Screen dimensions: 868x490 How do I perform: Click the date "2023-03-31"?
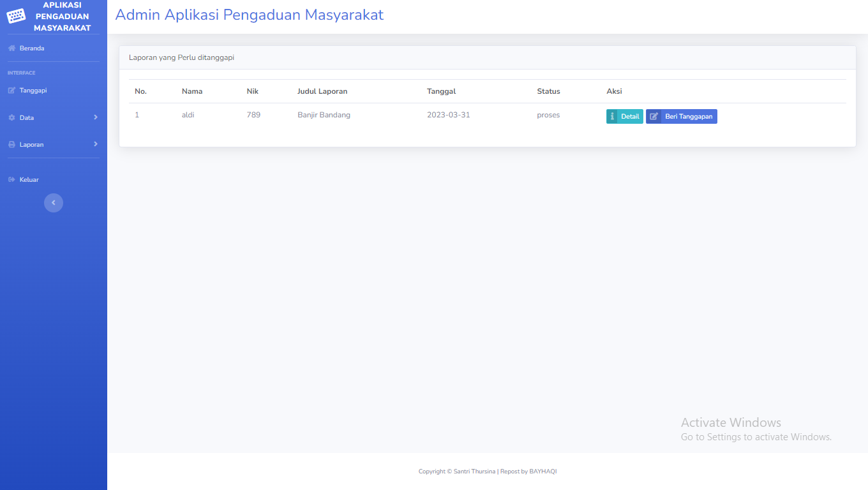click(449, 115)
